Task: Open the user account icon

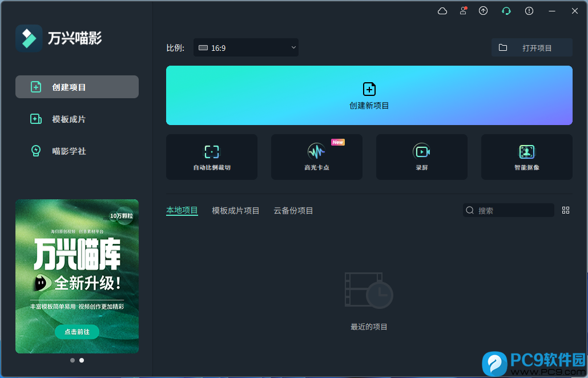Action: pyautogui.click(x=463, y=11)
